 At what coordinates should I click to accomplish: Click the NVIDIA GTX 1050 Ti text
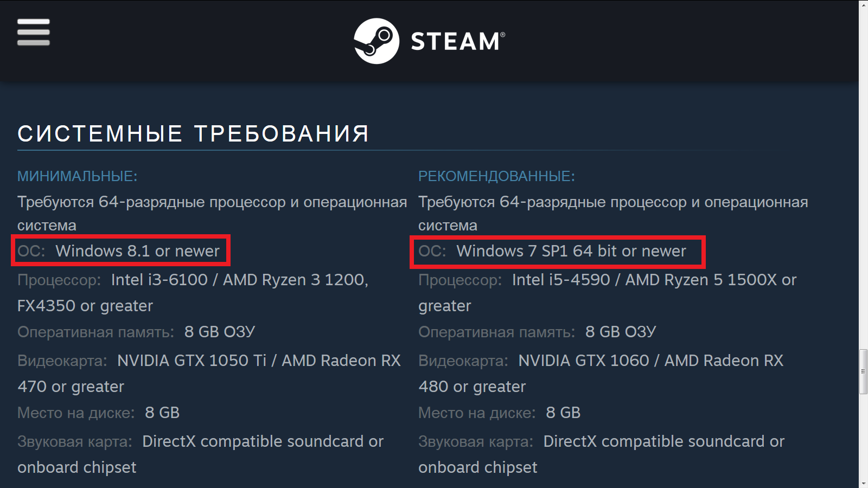coord(192,361)
